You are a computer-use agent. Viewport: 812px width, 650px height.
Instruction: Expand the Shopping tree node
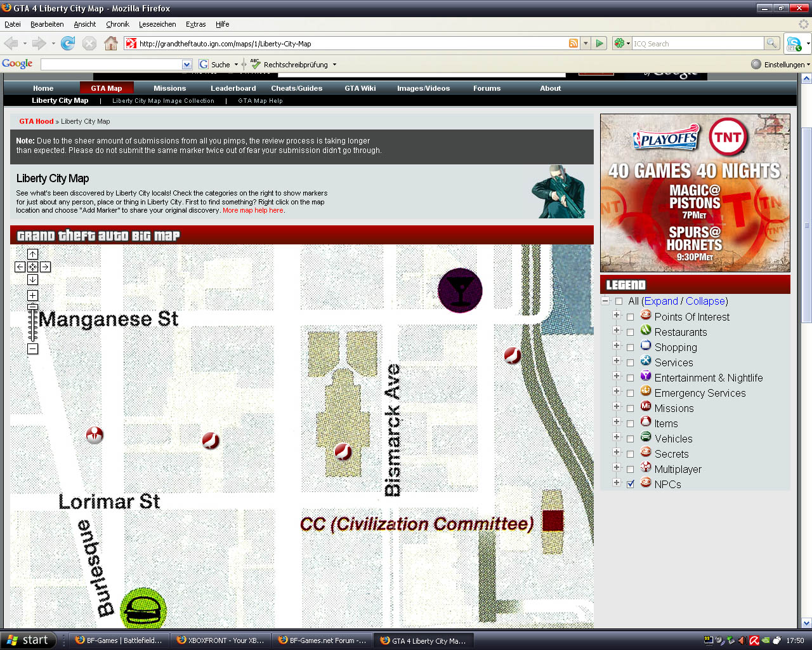coord(616,345)
